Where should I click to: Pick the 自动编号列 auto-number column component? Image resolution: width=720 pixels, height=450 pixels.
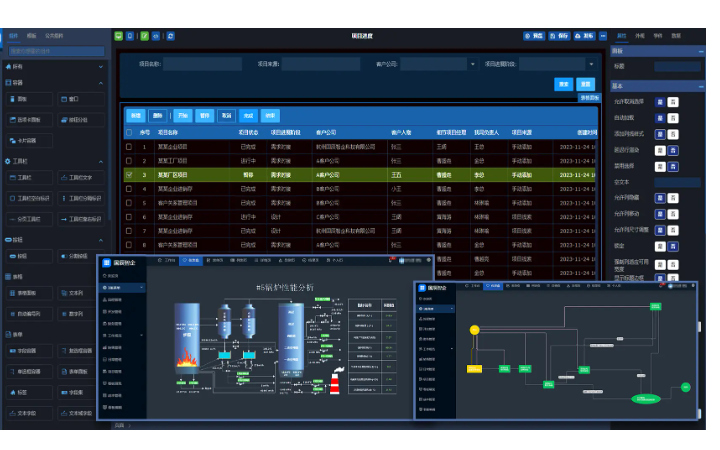[x=29, y=314]
